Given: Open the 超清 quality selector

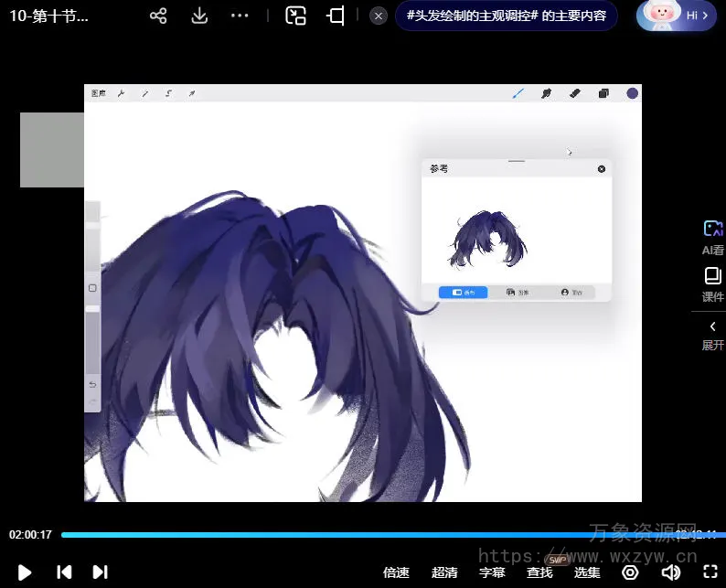Looking at the screenshot, I should (x=444, y=572).
